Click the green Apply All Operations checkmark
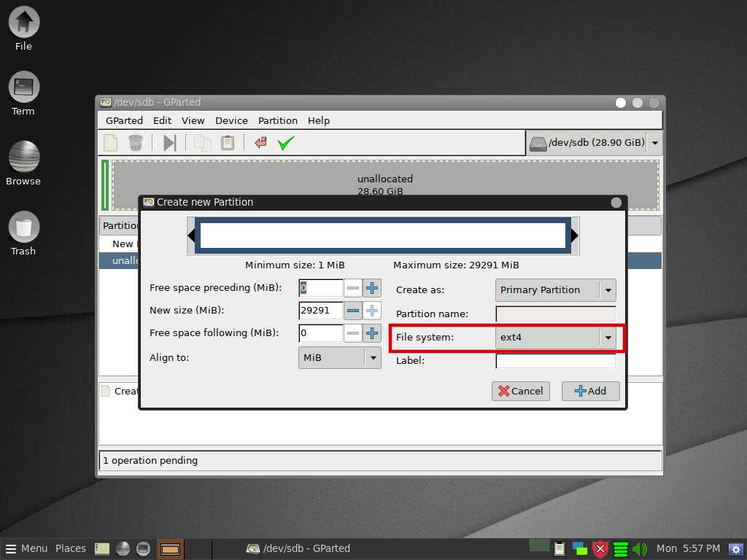The height and width of the screenshot is (560, 747). [285, 143]
